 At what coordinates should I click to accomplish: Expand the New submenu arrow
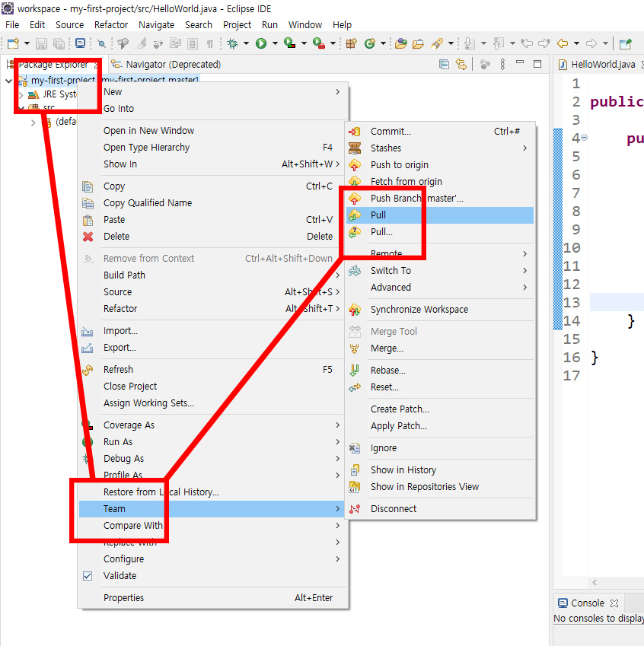pos(338,91)
